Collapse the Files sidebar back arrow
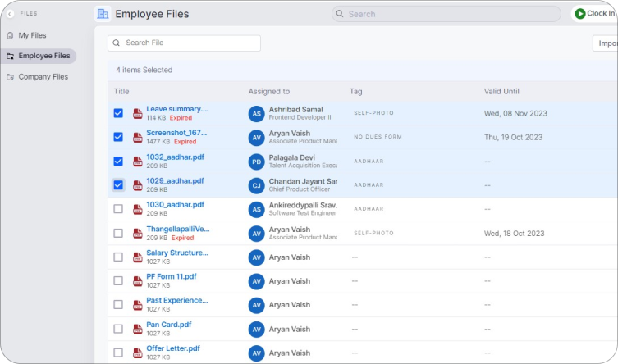Screen dimensions: 618x364 click(x=10, y=14)
